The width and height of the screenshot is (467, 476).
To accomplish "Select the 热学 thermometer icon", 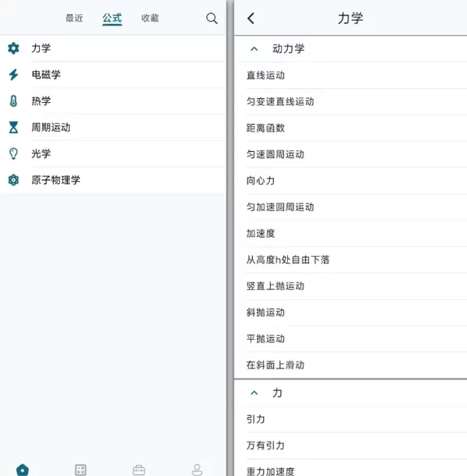I will 13,101.
